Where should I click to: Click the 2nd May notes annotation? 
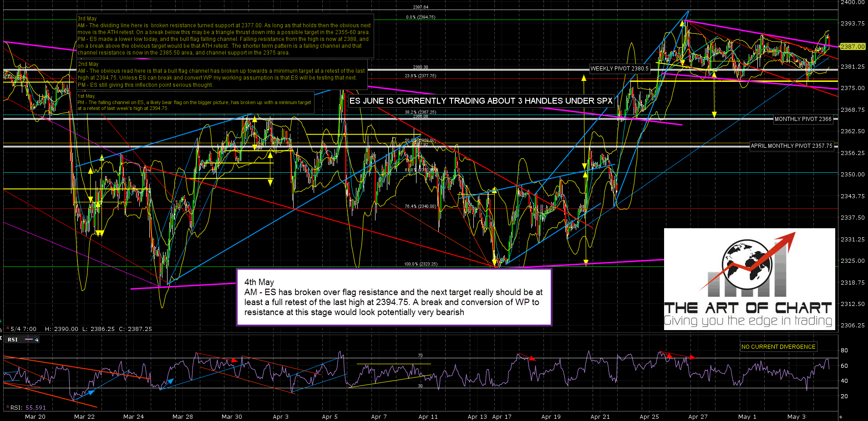click(221, 75)
